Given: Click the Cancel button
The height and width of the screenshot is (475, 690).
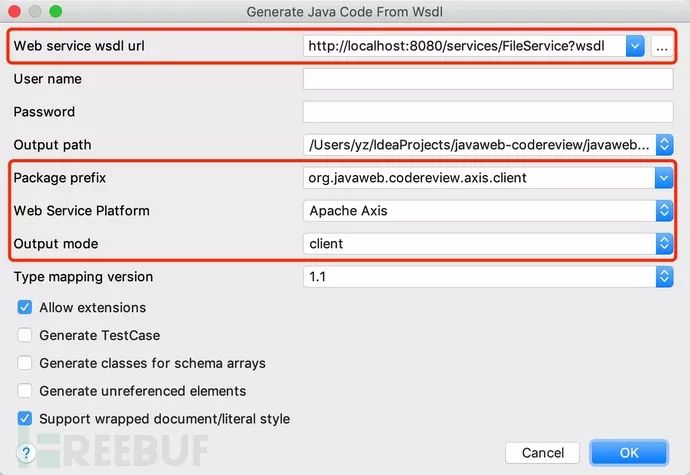Looking at the screenshot, I should point(543,453).
